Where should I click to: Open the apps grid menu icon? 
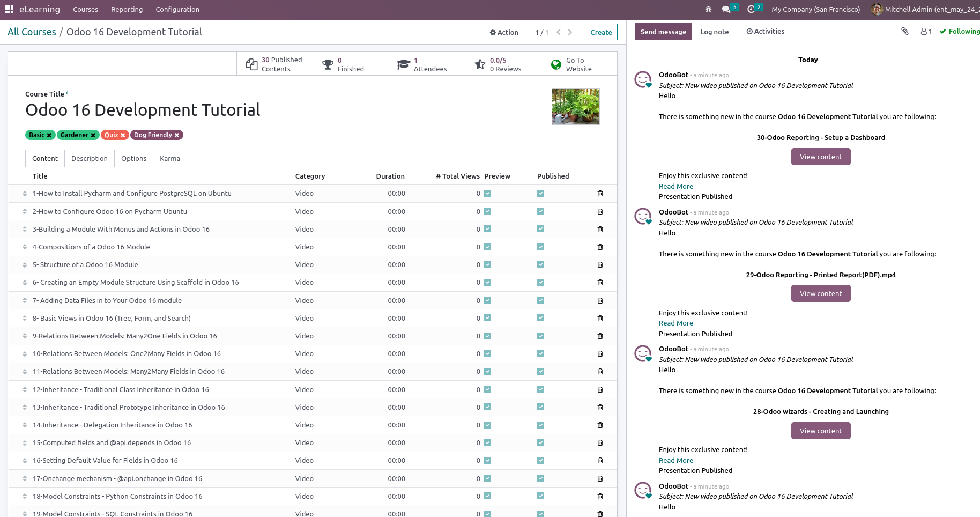point(9,9)
